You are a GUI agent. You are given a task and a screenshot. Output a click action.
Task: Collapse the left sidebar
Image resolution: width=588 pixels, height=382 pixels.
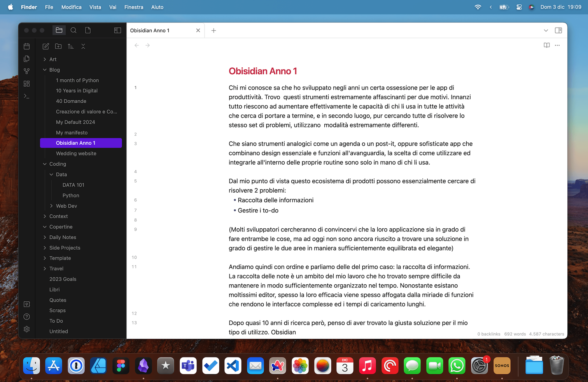click(x=117, y=30)
